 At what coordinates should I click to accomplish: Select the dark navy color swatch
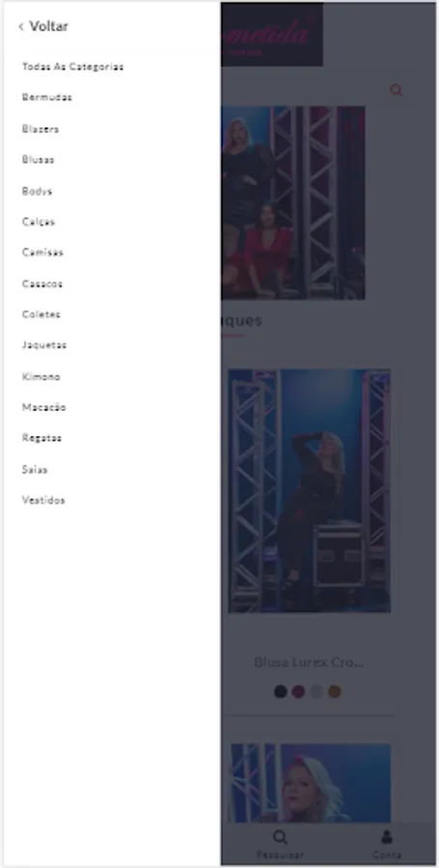[281, 692]
